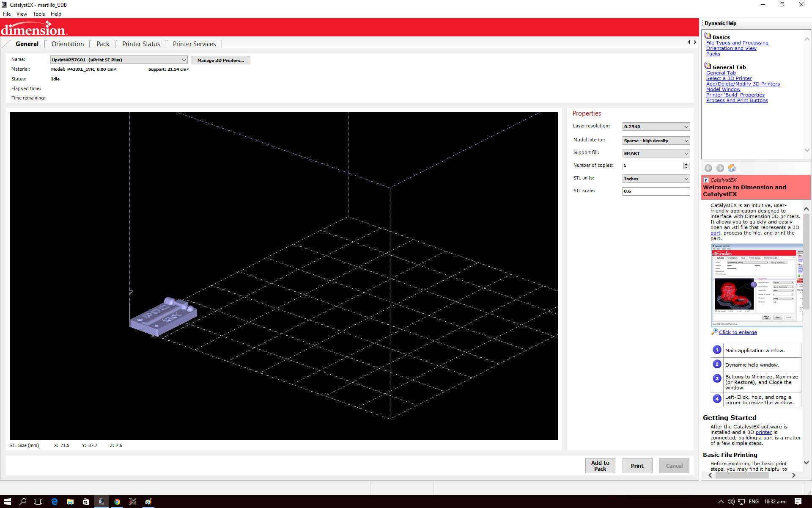The height and width of the screenshot is (508, 812).
Task: Click the Click to enlarge link
Action: pyautogui.click(x=738, y=332)
